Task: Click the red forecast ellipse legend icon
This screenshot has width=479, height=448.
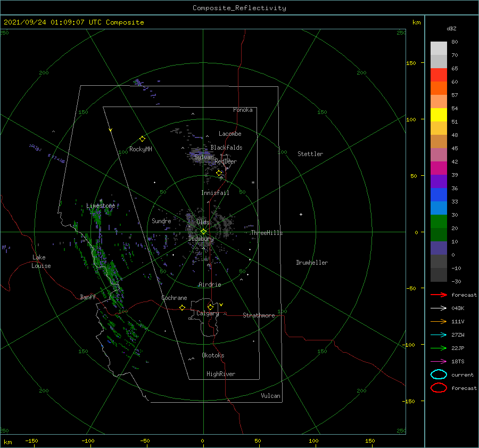Action: point(439,388)
